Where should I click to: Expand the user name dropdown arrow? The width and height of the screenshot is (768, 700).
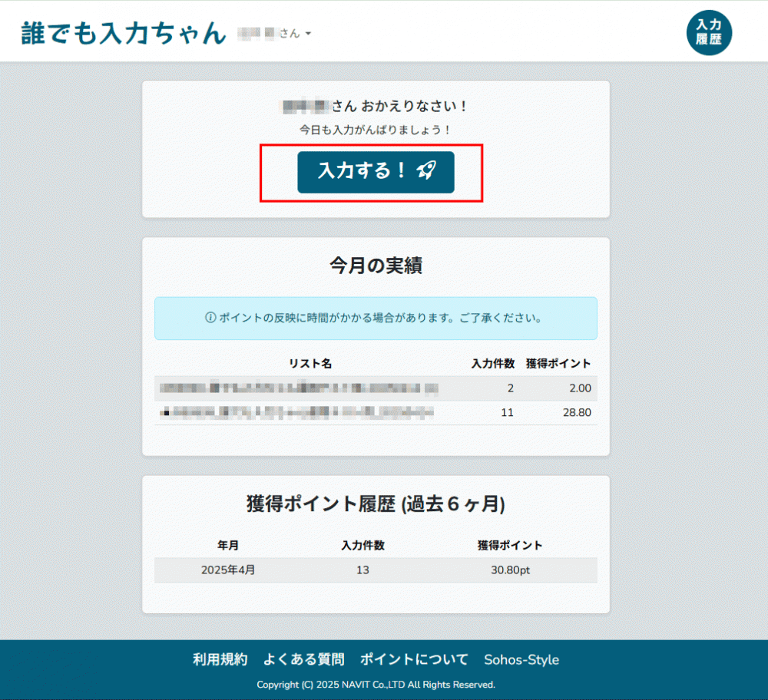coord(308,35)
